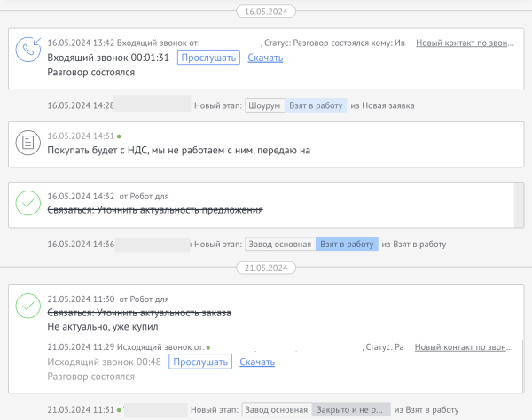Click the Закрыто и не р... status tag
The width and height of the screenshot is (532, 420).
350,410
